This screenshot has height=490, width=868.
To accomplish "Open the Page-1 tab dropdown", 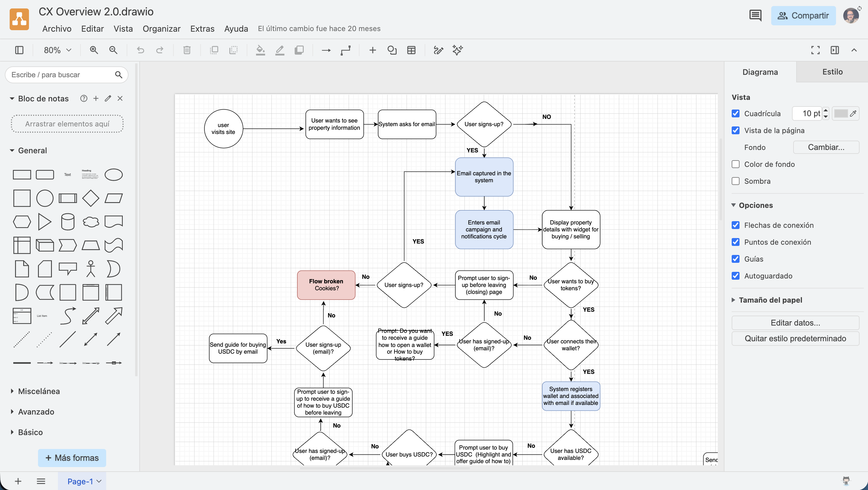I will pos(99,481).
